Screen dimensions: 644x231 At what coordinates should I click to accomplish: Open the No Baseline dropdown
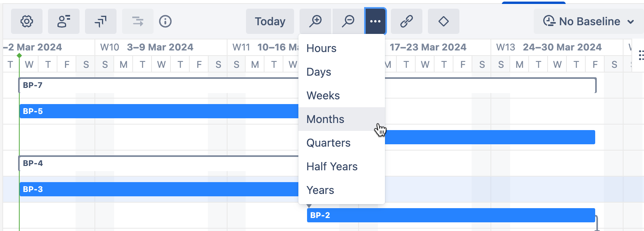point(589,21)
